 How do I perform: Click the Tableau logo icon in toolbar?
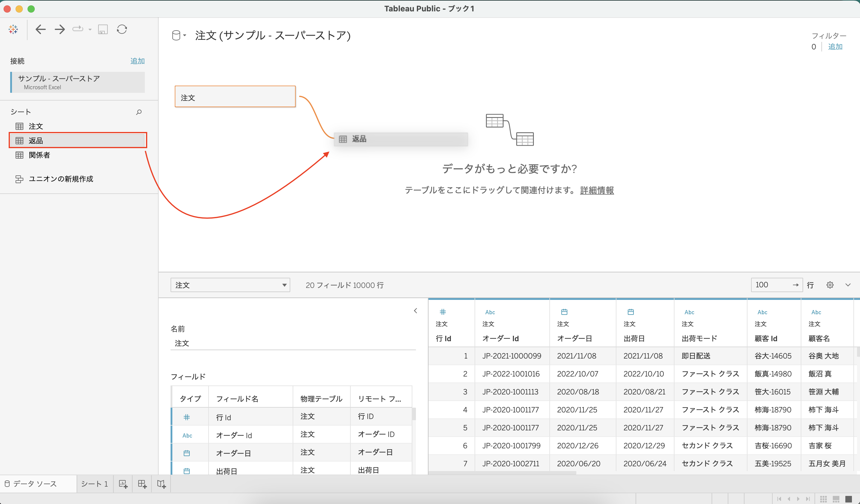(13, 29)
